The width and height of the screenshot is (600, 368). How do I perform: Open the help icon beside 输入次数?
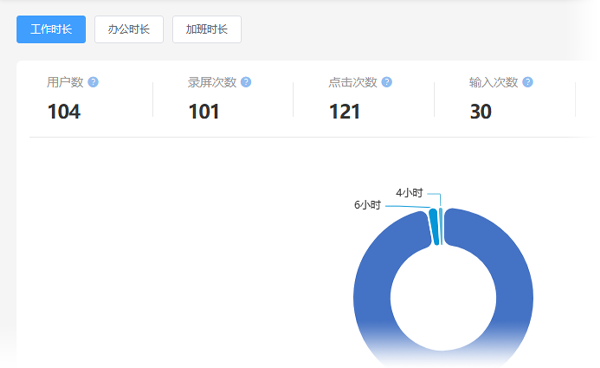[528, 82]
